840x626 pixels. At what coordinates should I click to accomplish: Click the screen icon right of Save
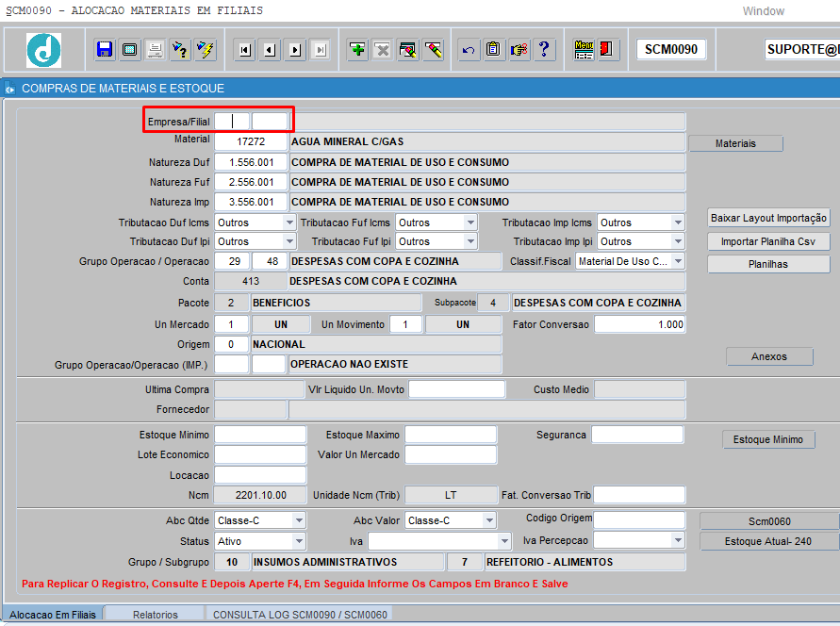[130, 50]
